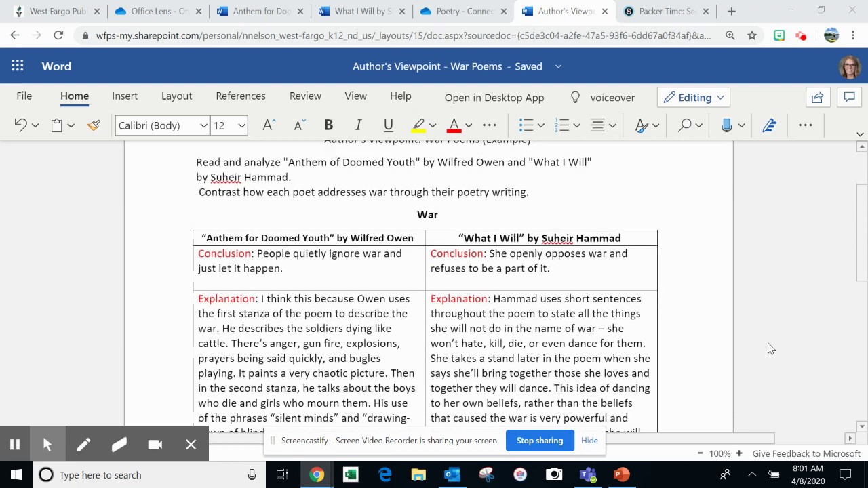Pause the Screencastify recording
The width and height of the screenshot is (868, 488).
(15, 445)
